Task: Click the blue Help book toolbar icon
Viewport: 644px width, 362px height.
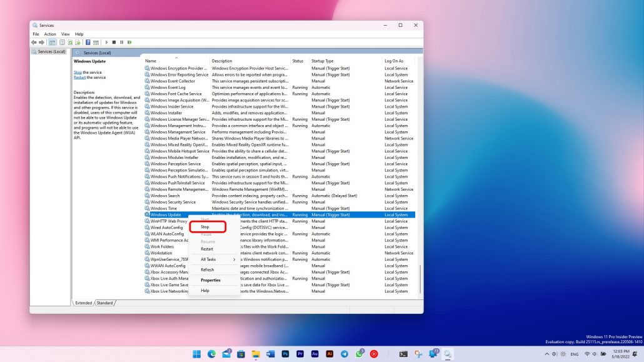Action: 88,43
